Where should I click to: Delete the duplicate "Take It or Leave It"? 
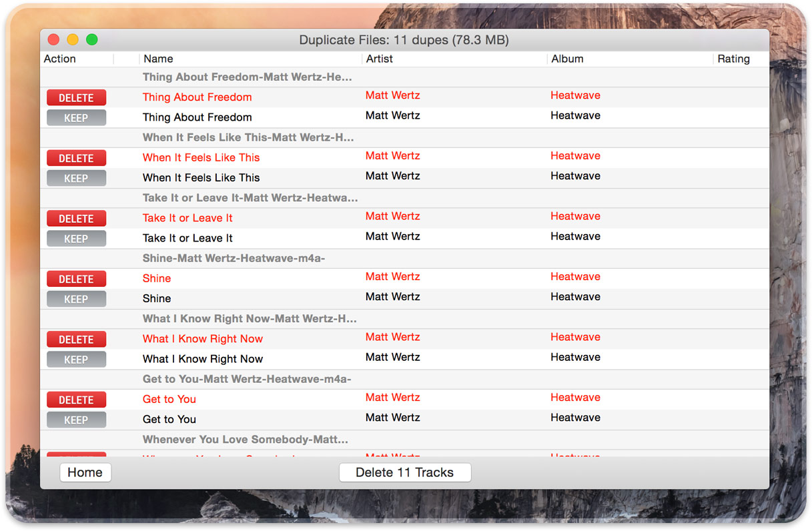[x=76, y=218]
